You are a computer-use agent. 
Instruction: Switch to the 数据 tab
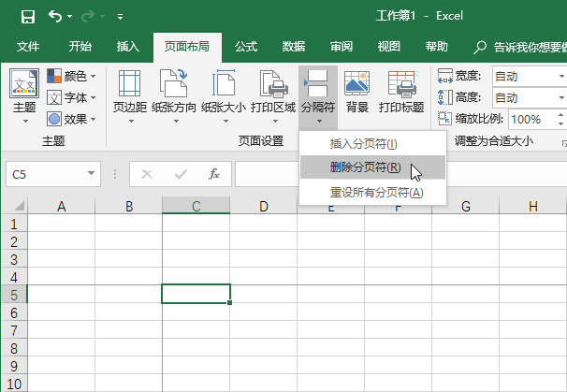pyautogui.click(x=294, y=46)
